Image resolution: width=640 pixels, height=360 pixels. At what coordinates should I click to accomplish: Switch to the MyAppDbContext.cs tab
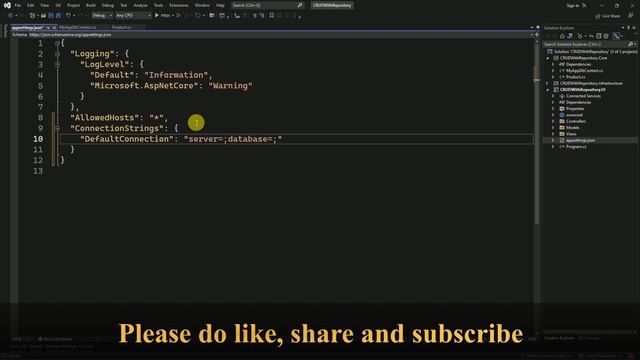pos(78,27)
